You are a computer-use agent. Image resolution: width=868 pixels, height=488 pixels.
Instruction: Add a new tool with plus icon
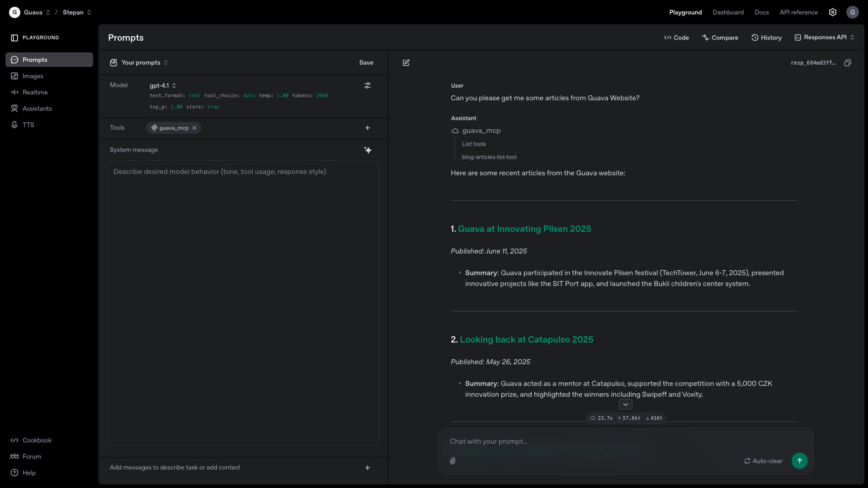pyautogui.click(x=368, y=128)
